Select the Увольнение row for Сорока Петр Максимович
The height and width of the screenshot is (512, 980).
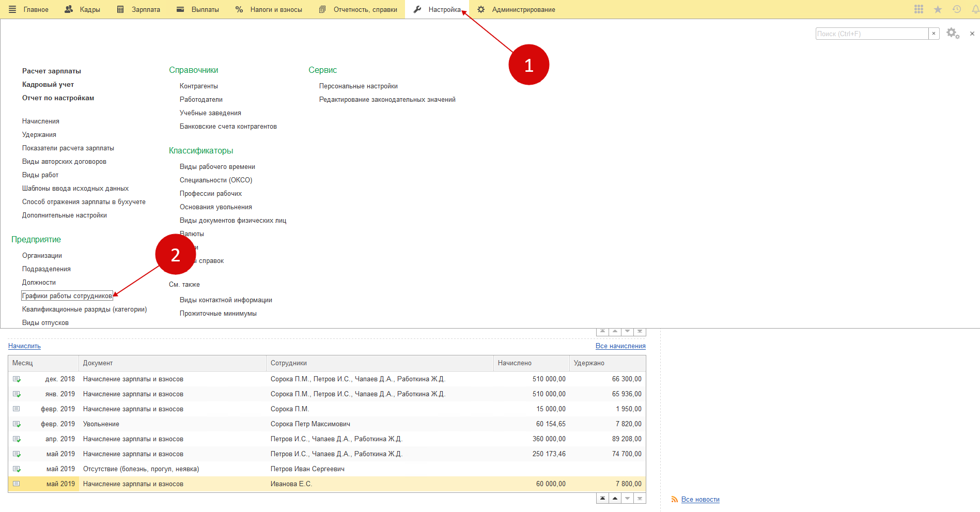pyautogui.click(x=326, y=424)
